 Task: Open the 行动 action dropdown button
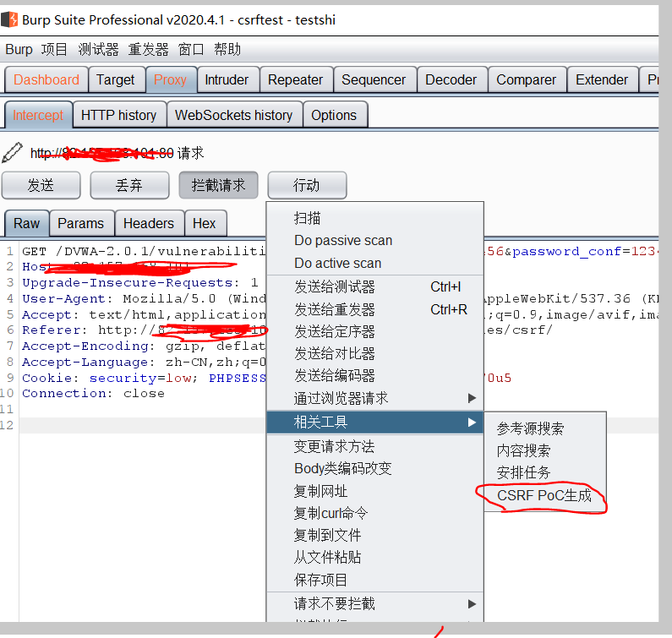307,185
